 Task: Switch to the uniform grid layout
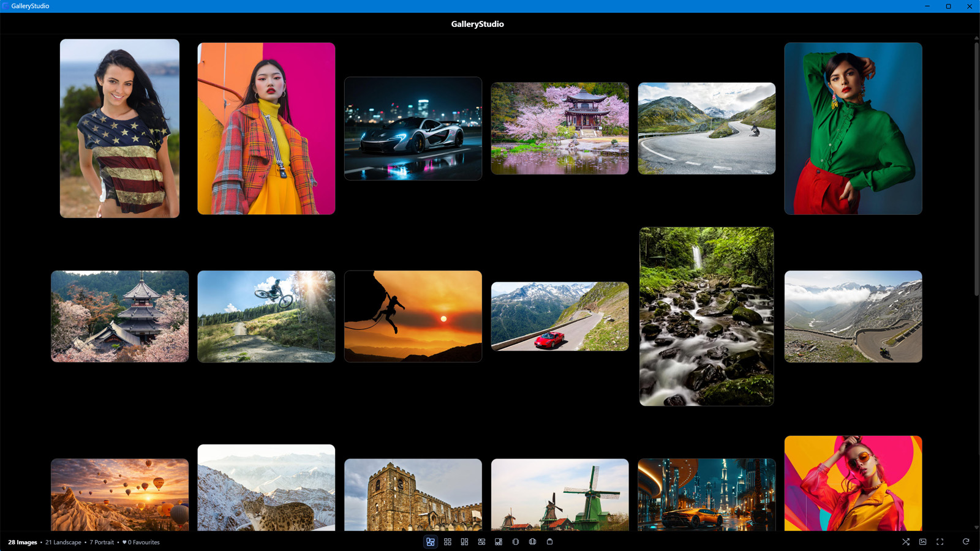448,542
